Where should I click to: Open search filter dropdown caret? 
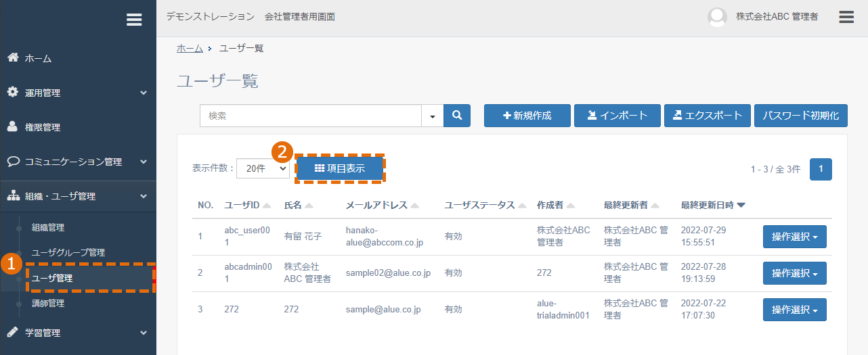[x=433, y=116]
